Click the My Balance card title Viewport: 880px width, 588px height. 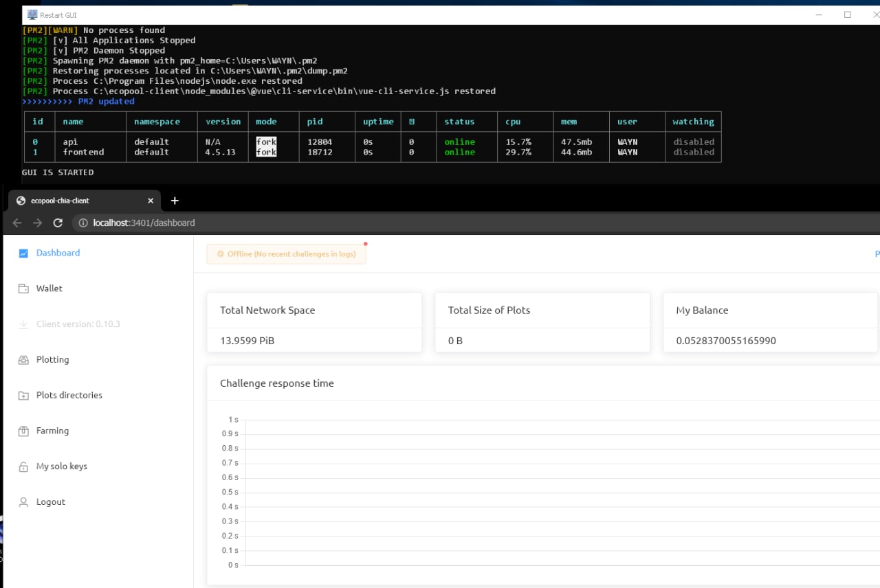[x=702, y=310]
